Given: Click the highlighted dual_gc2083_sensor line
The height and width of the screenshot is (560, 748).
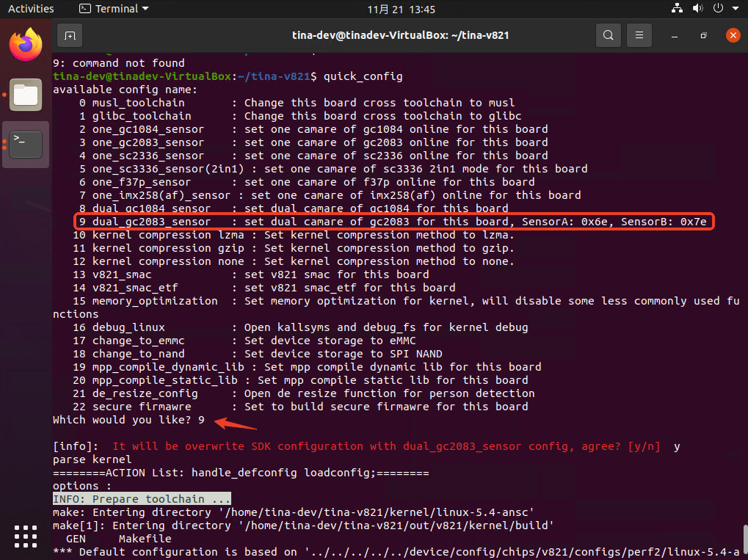Looking at the screenshot, I should [393, 222].
